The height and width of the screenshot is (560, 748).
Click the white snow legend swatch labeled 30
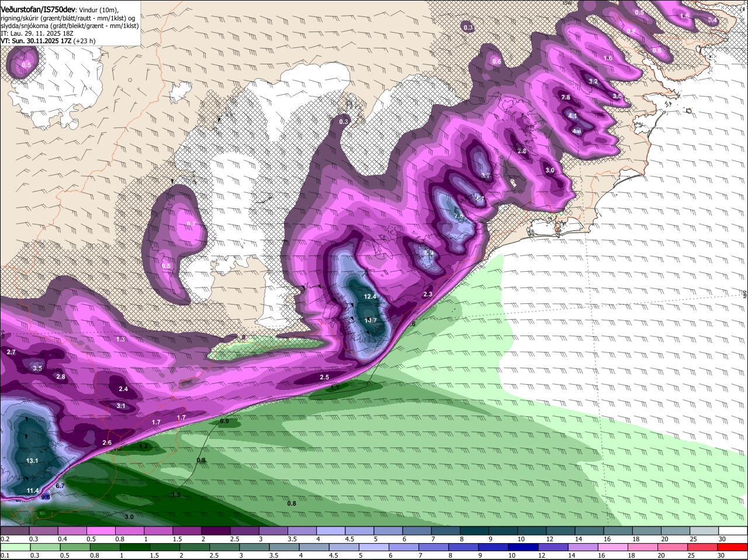pyautogui.click(x=733, y=531)
